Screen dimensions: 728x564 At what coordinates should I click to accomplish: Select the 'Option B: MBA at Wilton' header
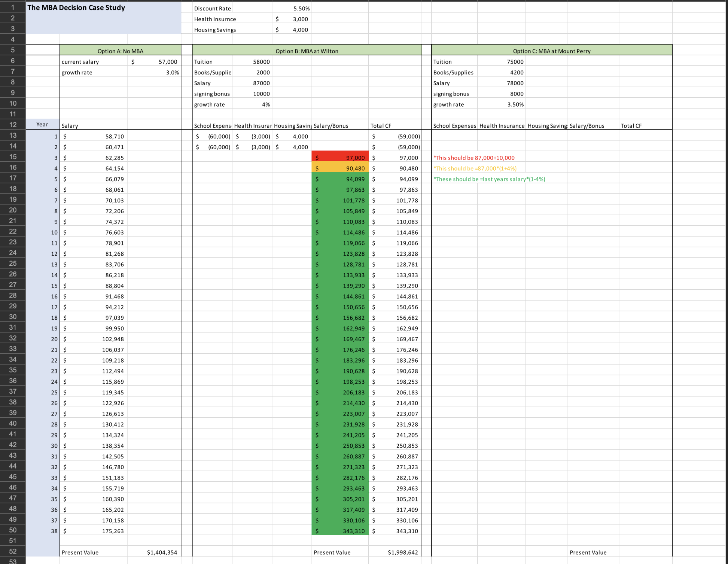click(307, 51)
